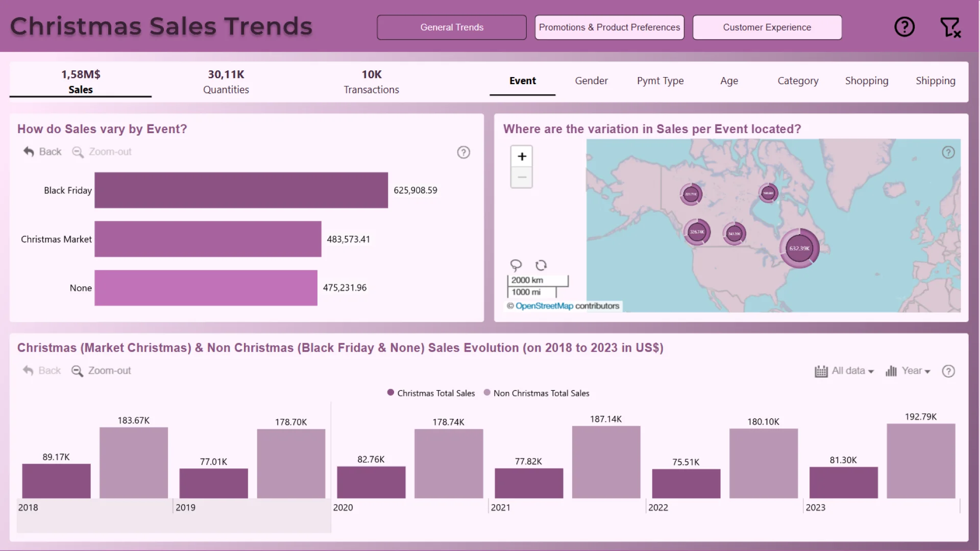Select the 2020 Christmas bar labeled 82.76K
The height and width of the screenshot is (551, 980).
click(x=371, y=483)
